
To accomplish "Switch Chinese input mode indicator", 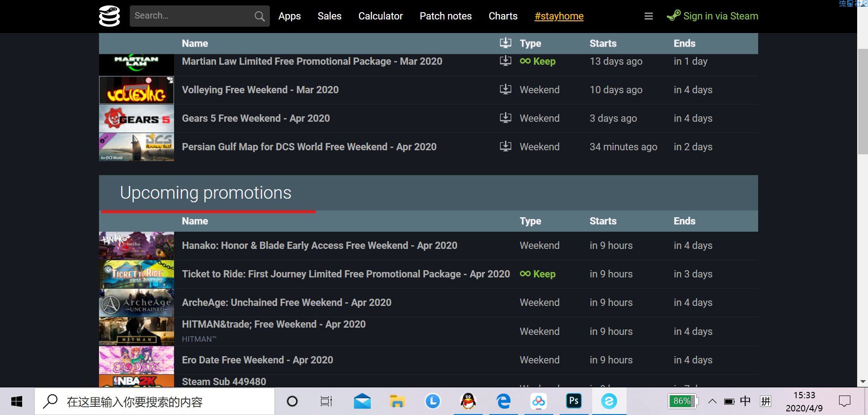I will pos(745,401).
